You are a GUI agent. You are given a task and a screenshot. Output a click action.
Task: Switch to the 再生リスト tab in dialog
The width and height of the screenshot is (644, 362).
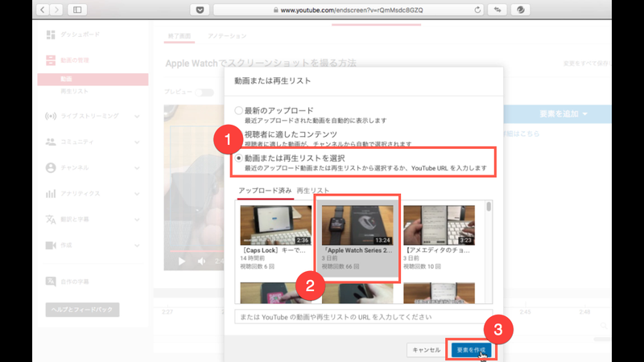click(313, 191)
